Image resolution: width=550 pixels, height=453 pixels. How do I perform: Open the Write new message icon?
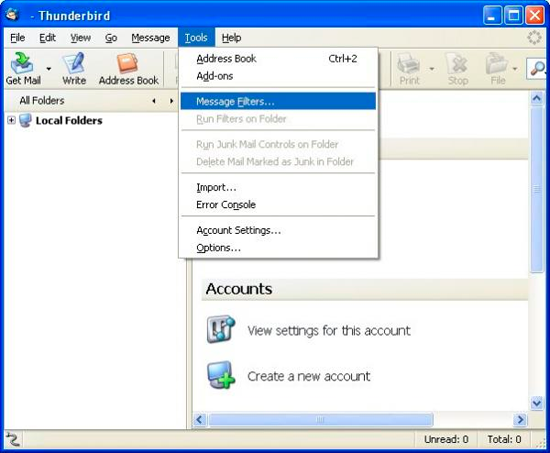(x=74, y=63)
